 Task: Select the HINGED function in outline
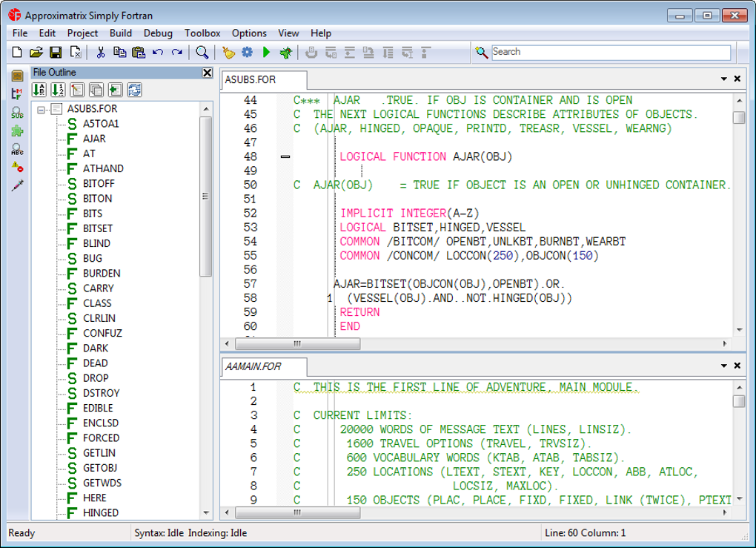point(100,512)
